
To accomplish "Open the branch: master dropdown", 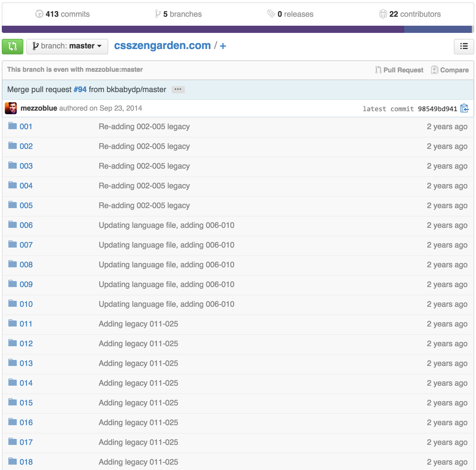I will tap(67, 46).
